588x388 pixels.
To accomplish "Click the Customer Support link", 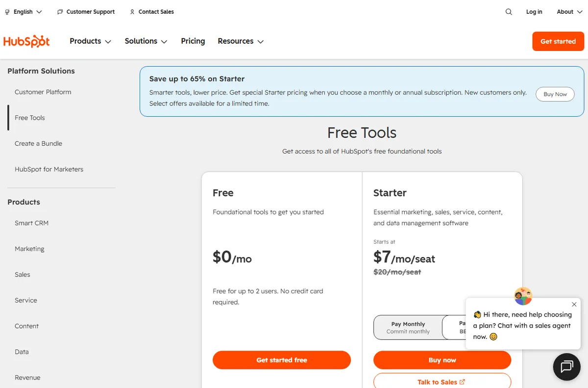I will pos(91,12).
